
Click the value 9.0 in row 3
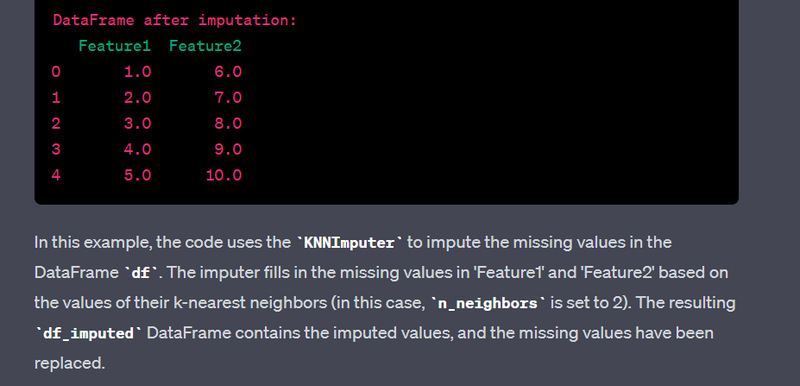point(228,150)
